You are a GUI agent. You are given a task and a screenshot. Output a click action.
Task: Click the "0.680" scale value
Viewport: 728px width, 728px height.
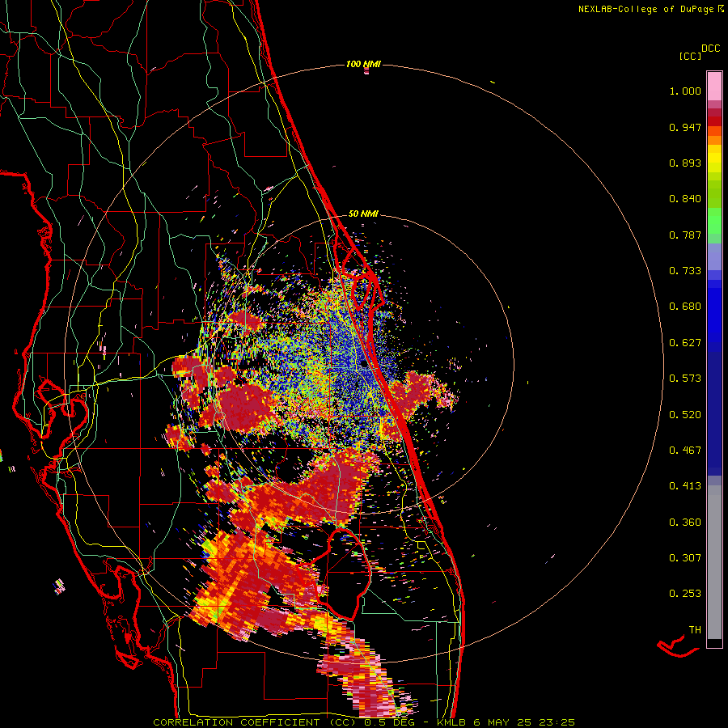click(685, 307)
